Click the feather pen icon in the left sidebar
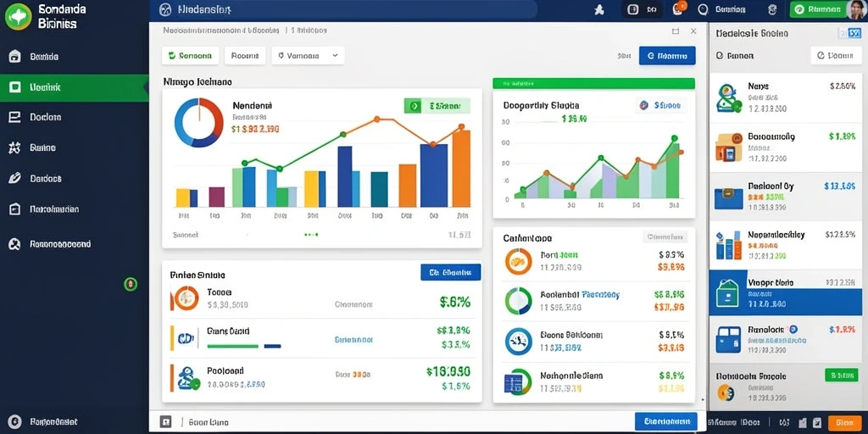Viewport: 868px width, 434px height. point(15,178)
